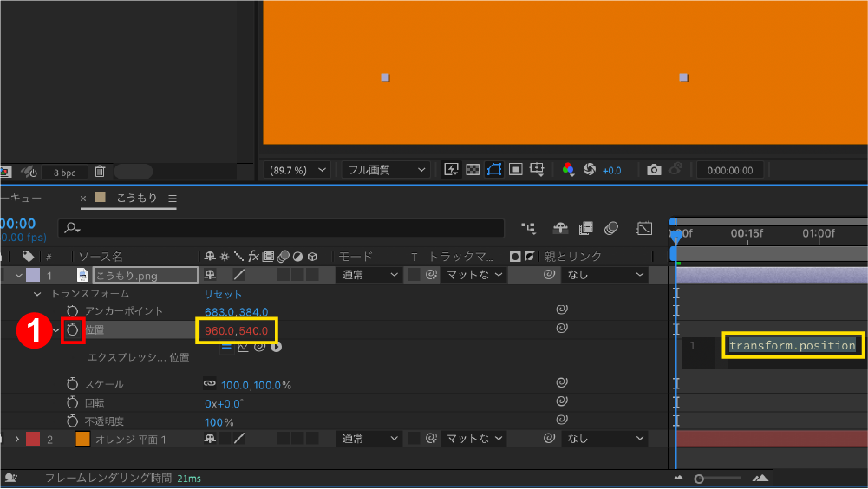The image size is (868, 489).
Task: Open parent dropdown なし for こうもり.png
Action: pos(604,275)
